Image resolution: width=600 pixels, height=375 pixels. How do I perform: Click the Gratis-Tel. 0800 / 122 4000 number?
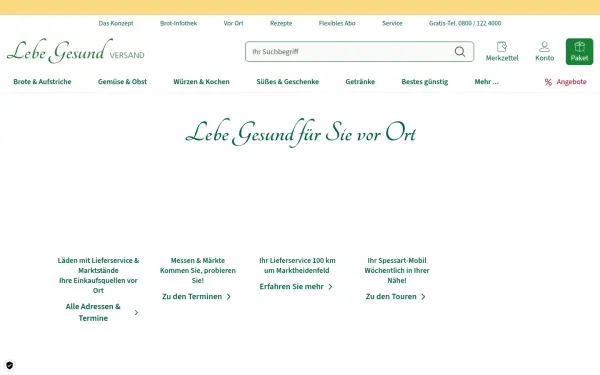click(465, 23)
